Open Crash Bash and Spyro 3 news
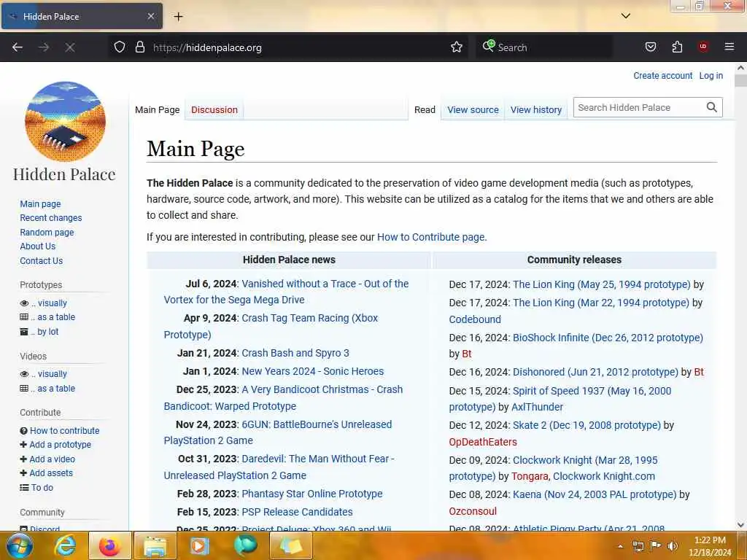The height and width of the screenshot is (560, 747). pyautogui.click(x=295, y=353)
